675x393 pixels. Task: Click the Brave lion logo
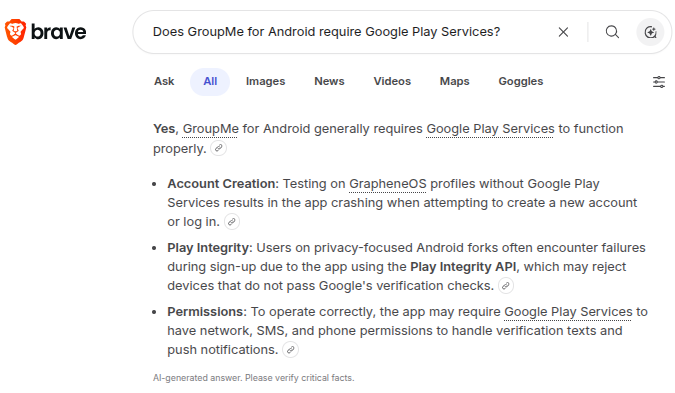[15, 32]
